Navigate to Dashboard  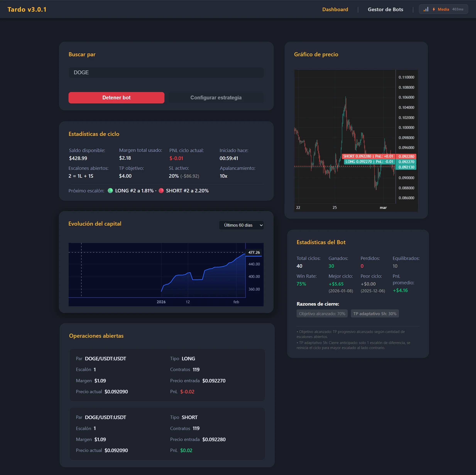click(335, 9)
